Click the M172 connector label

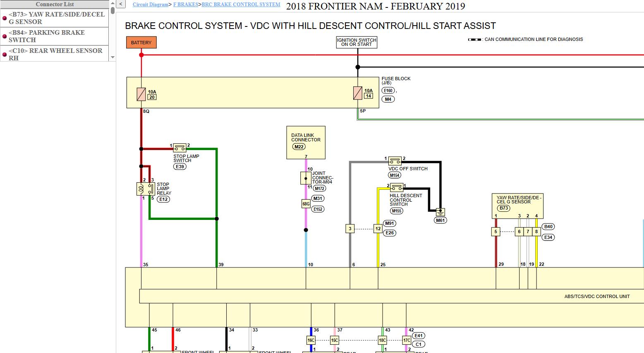click(x=319, y=188)
